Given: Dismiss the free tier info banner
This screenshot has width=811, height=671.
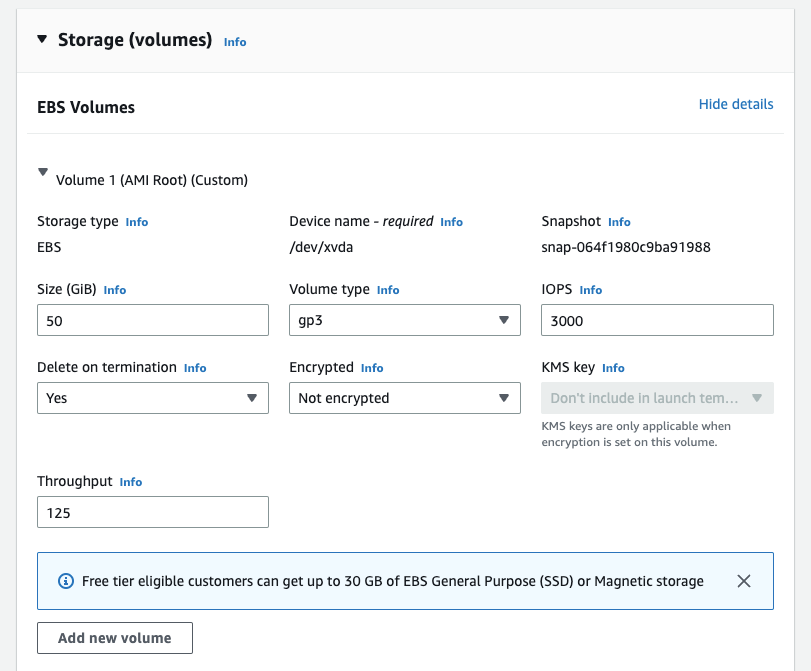Looking at the screenshot, I should pos(744,581).
